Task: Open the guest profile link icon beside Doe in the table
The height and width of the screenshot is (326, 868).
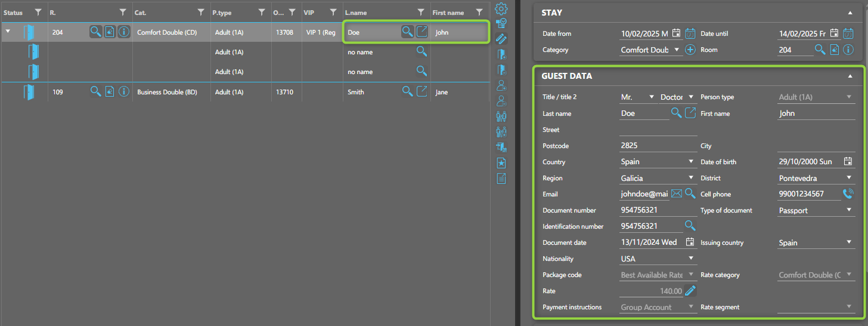Action: pos(421,32)
